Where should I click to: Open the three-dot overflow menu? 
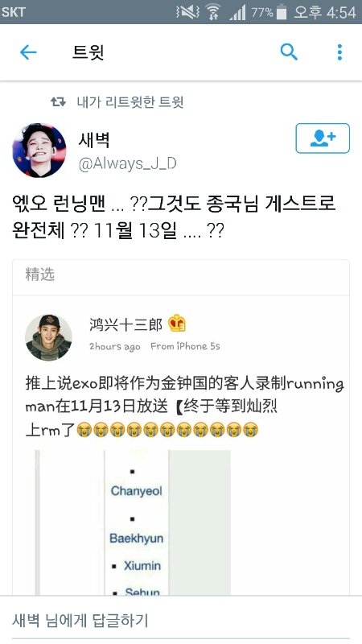(339, 52)
